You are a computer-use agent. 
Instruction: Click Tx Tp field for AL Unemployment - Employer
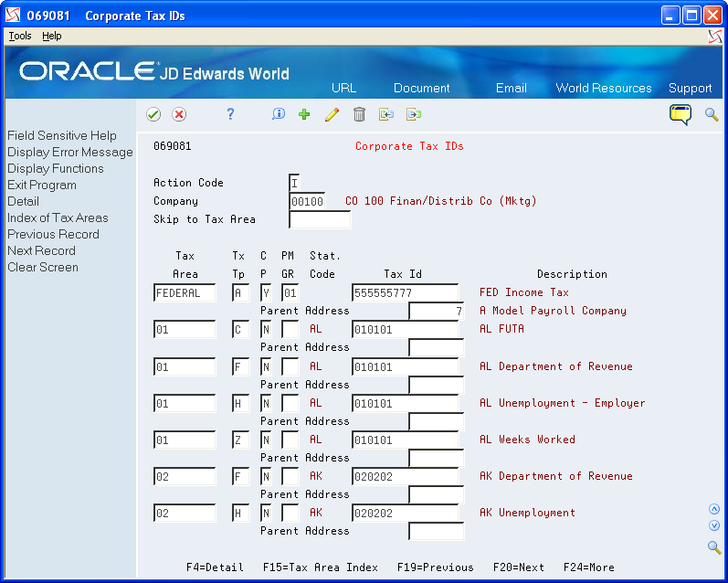pos(240,403)
